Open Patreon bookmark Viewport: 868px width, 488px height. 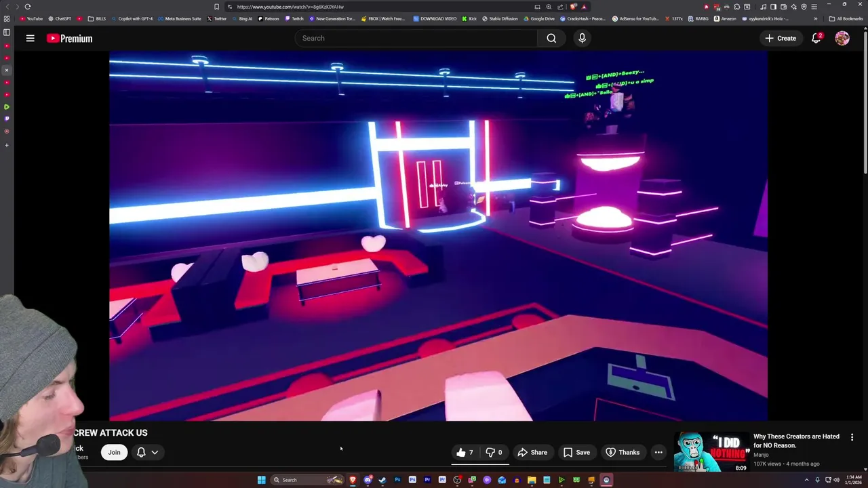[x=269, y=18]
